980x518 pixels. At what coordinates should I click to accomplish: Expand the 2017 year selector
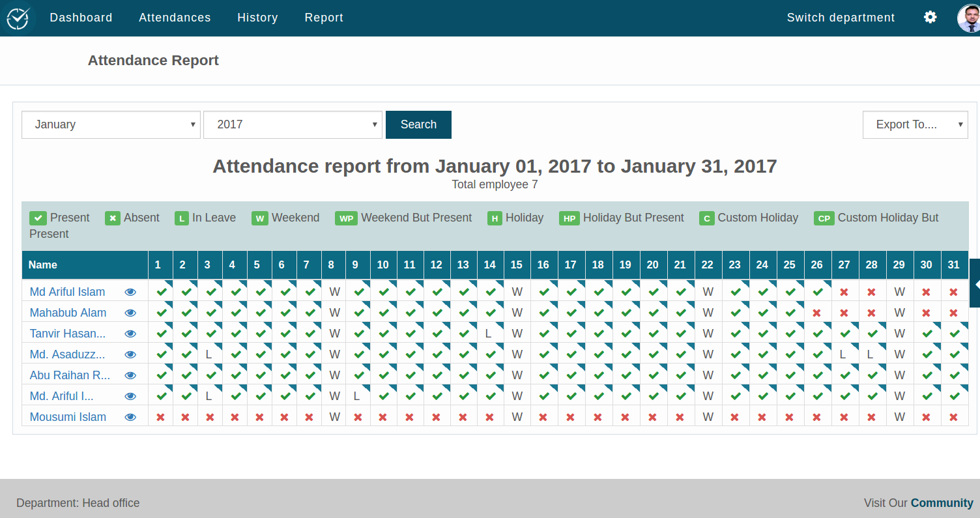(293, 124)
